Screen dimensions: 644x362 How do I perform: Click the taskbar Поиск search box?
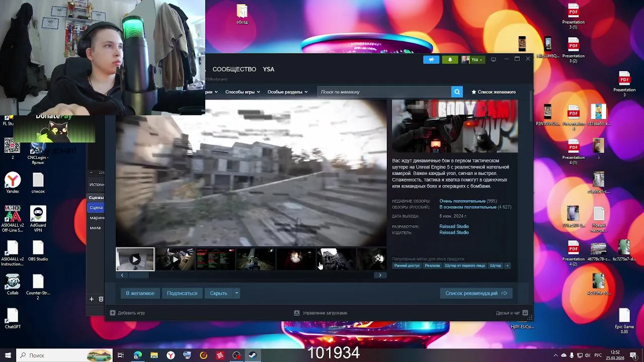65,355
